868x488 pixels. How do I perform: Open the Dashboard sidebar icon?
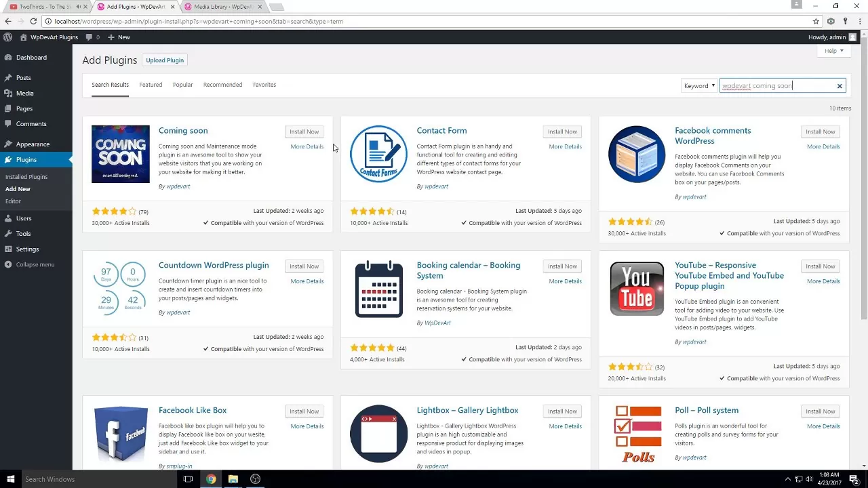[x=8, y=58]
